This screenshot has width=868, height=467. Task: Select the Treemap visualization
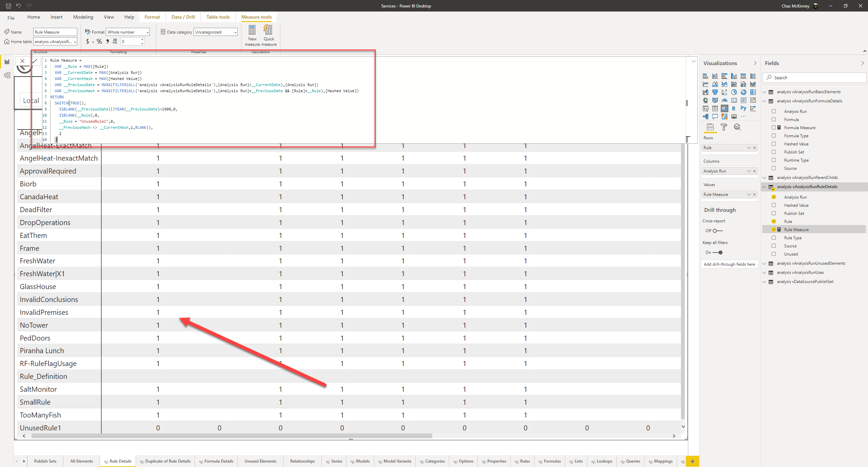[x=753, y=92]
